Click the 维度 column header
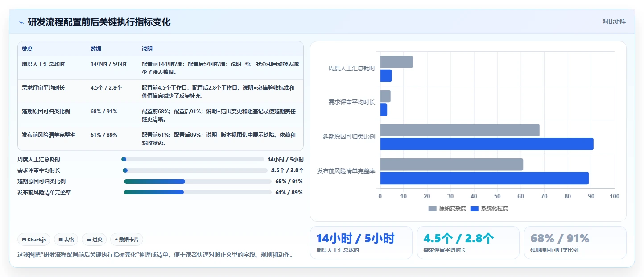 click(x=27, y=49)
